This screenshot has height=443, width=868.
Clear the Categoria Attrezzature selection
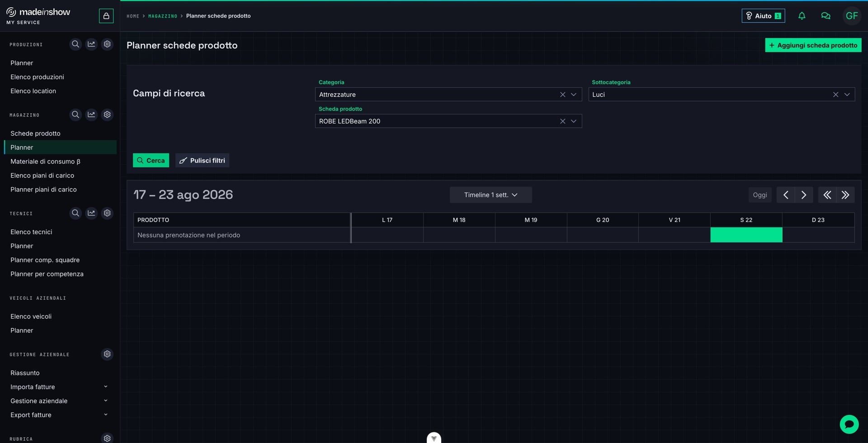coord(562,94)
